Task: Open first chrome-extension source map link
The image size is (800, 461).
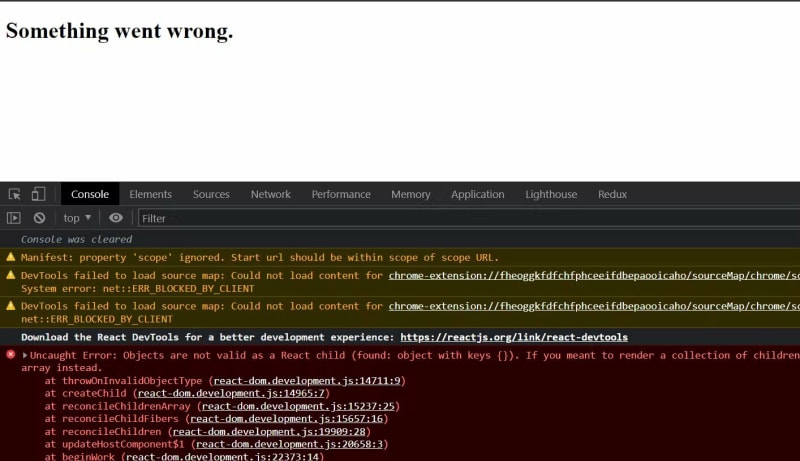Action: (x=594, y=275)
